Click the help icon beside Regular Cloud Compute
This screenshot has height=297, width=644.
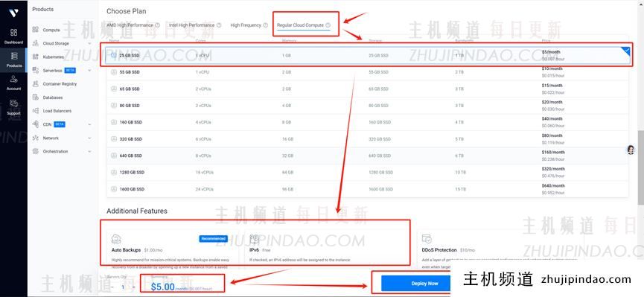pos(328,25)
